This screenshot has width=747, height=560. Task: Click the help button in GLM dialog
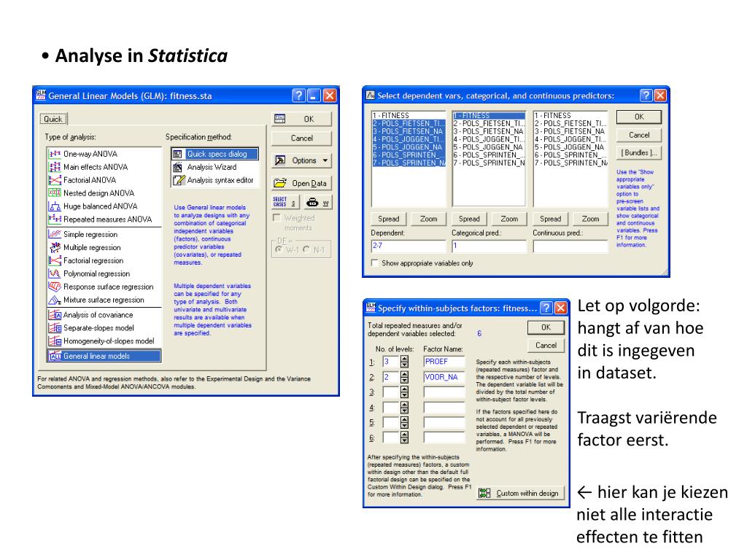tap(298, 96)
